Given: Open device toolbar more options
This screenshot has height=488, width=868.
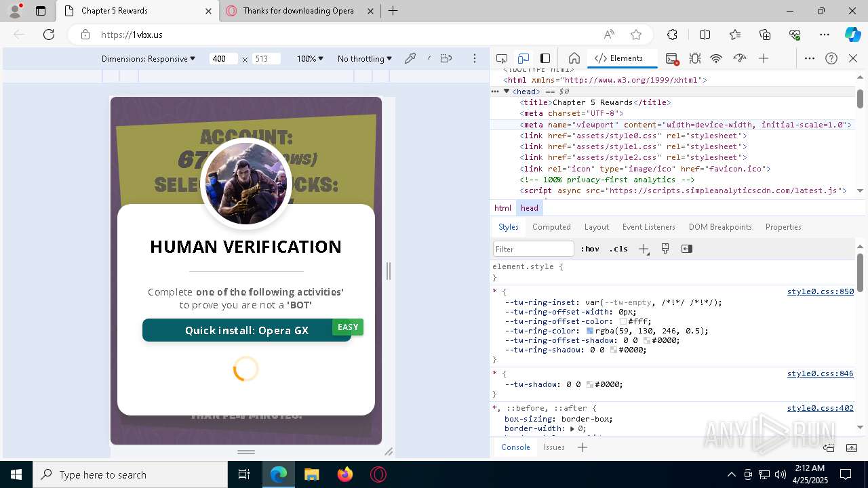Looking at the screenshot, I should (475, 58).
